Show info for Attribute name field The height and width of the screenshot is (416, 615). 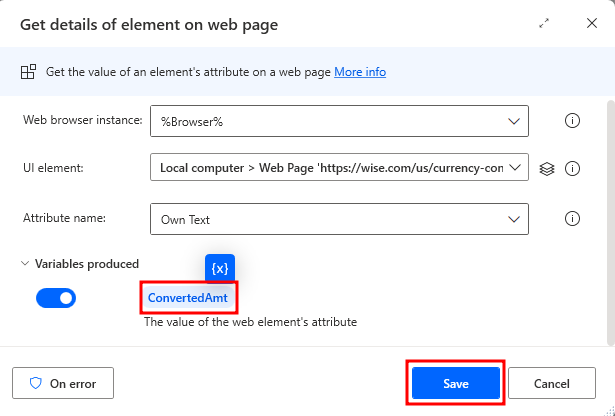click(x=572, y=218)
